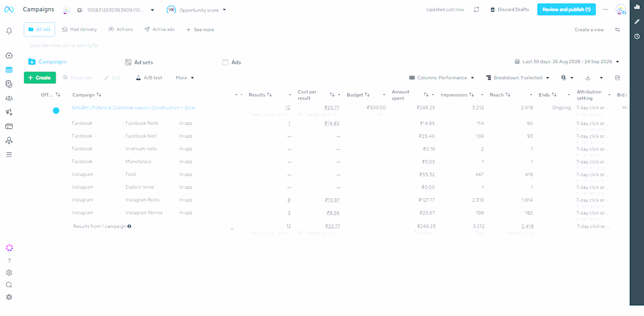Open Advertising settings megaphone icon in sidebar
The height and width of the screenshot is (316, 644).
pos(9,112)
